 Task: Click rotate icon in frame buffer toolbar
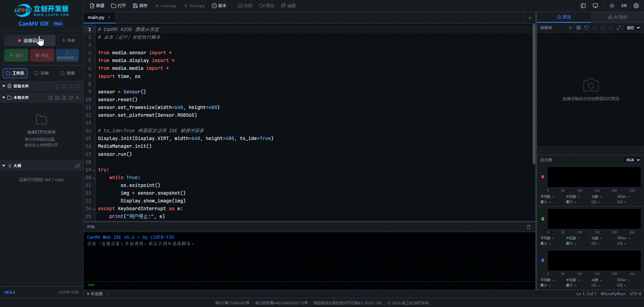(586, 28)
